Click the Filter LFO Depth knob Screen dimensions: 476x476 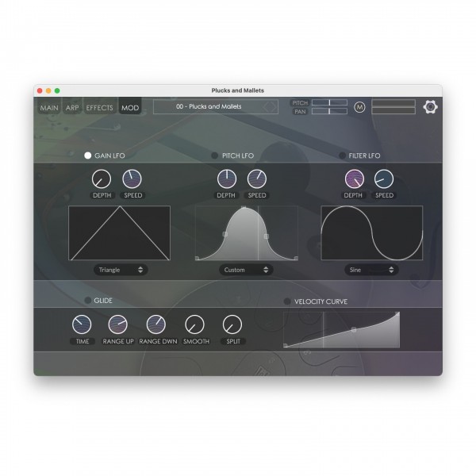tap(355, 178)
